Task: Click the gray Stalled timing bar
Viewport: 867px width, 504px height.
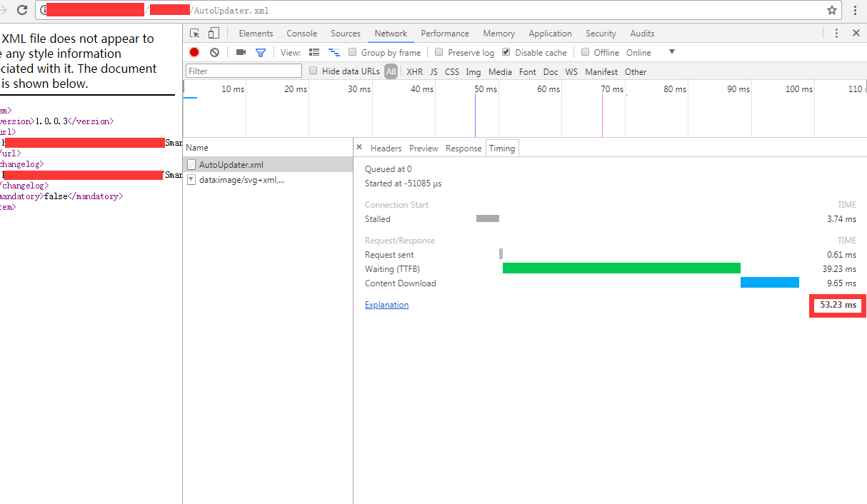Action: pos(488,218)
